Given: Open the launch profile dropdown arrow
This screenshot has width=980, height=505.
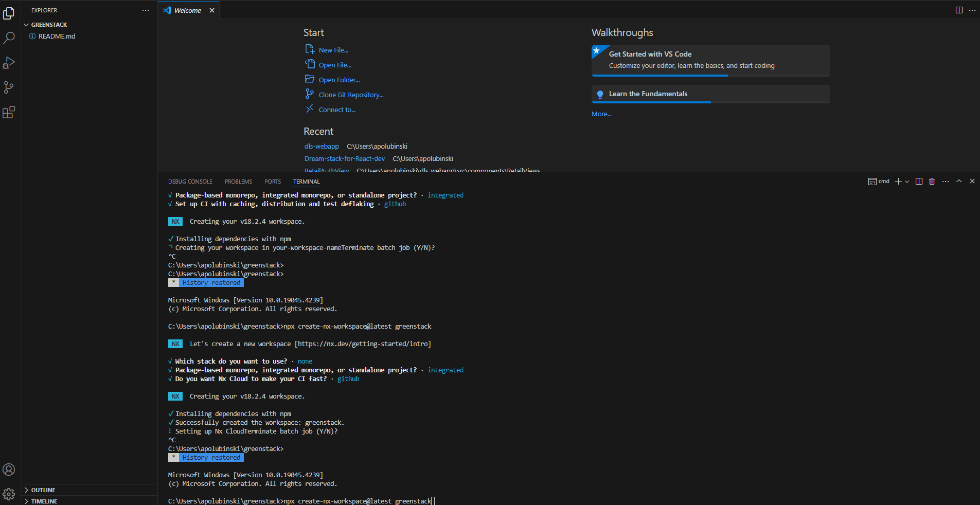Looking at the screenshot, I should [907, 182].
